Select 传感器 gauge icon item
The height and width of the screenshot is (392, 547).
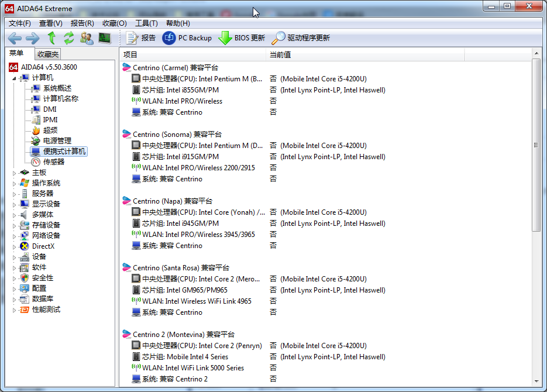pos(36,162)
